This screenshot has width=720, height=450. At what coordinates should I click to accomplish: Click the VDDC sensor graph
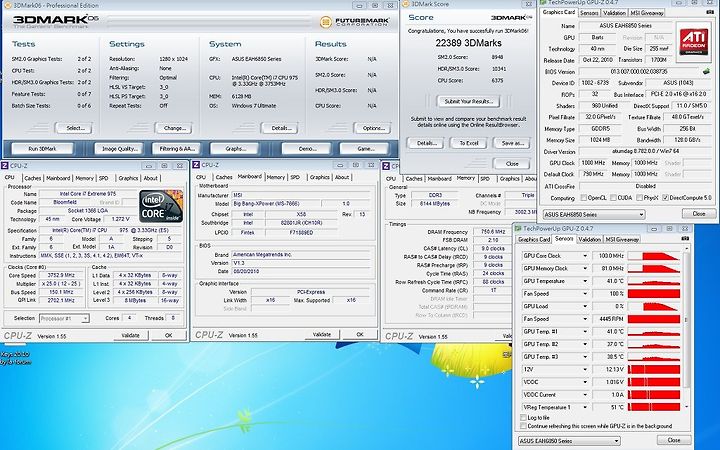tap(653, 382)
